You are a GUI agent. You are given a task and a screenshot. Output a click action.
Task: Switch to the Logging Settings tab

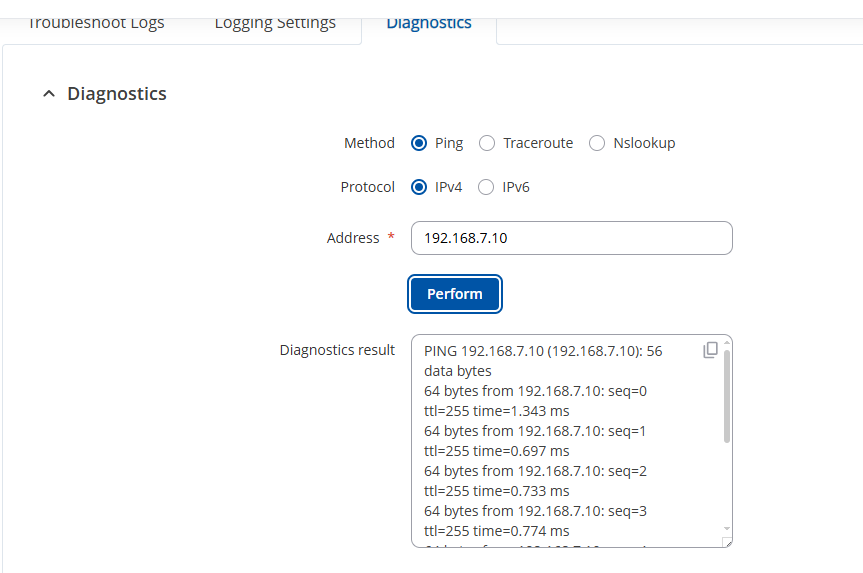tap(275, 23)
